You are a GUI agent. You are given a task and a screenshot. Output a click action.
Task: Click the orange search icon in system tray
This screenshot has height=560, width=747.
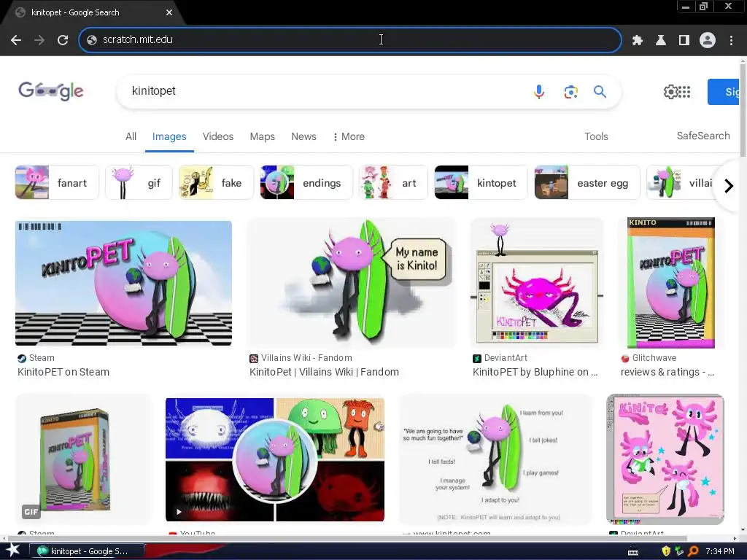tap(693, 551)
